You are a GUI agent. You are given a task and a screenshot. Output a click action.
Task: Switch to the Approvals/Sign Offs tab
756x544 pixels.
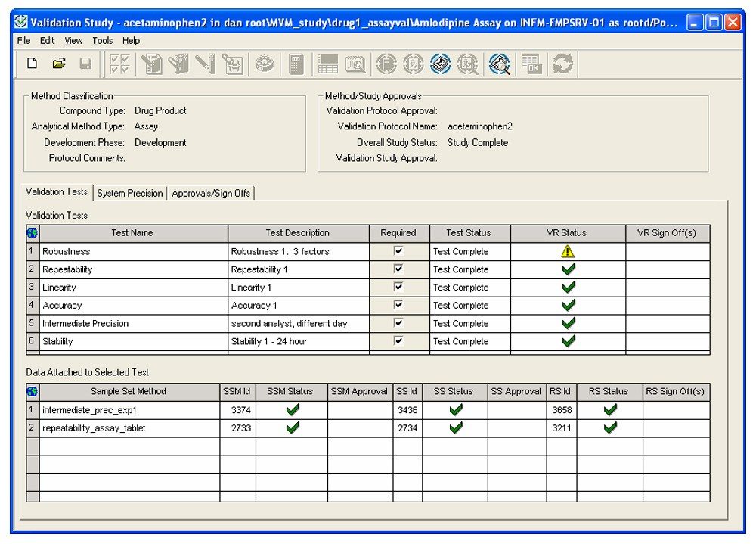click(x=211, y=193)
